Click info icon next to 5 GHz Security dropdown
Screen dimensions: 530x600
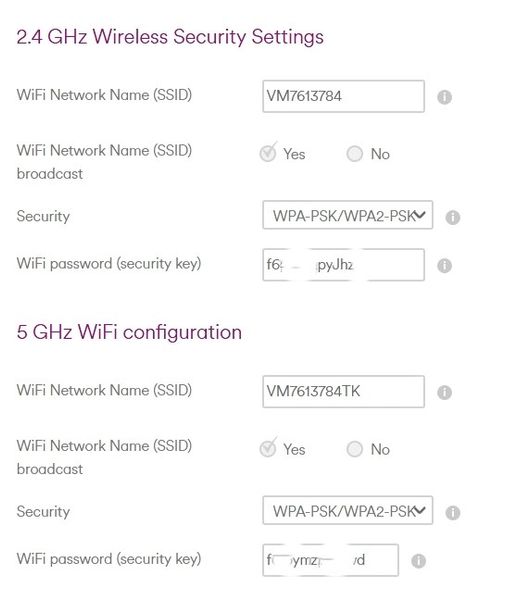click(453, 512)
